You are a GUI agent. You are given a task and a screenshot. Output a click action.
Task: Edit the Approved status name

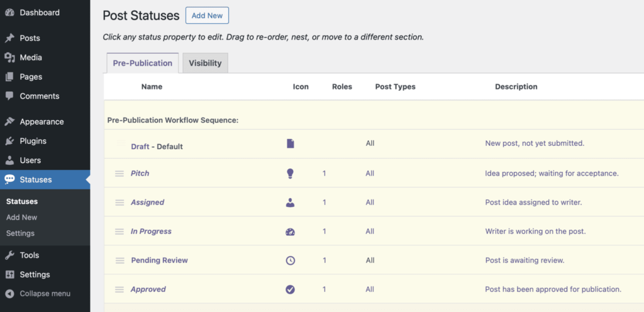point(148,289)
